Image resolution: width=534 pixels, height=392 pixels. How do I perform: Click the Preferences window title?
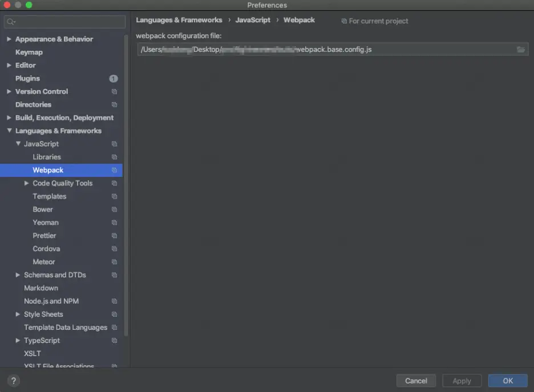pyautogui.click(x=267, y=5)
